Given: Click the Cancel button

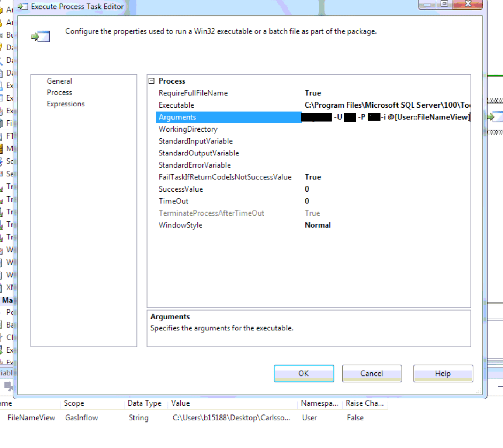Looking at the screenshot, I should (x=372, y=374).
